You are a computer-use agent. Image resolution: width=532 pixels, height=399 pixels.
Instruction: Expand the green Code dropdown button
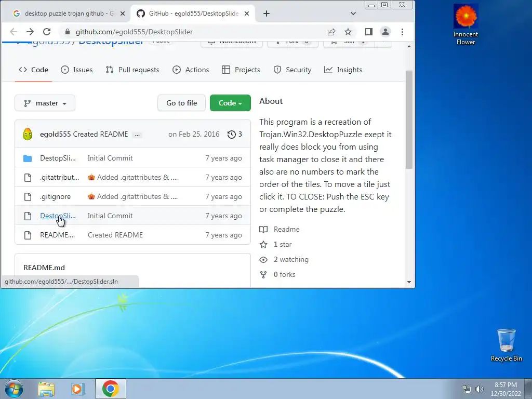point(230,103)
